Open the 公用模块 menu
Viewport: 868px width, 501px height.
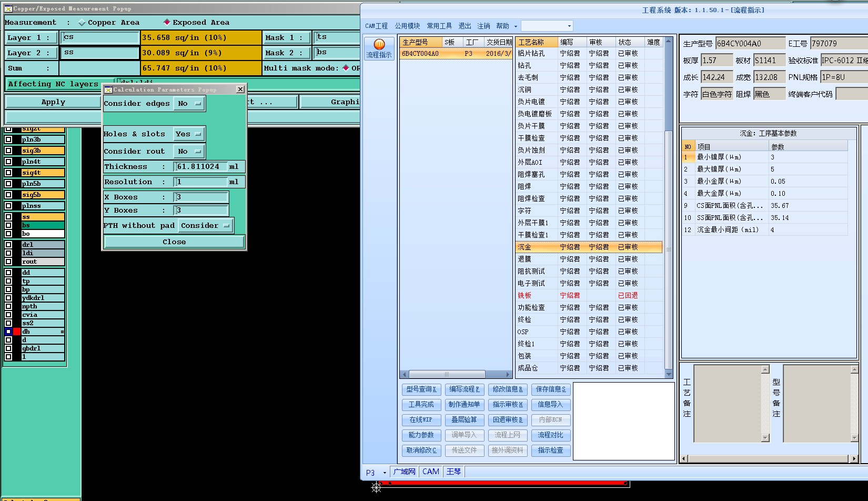407,26
